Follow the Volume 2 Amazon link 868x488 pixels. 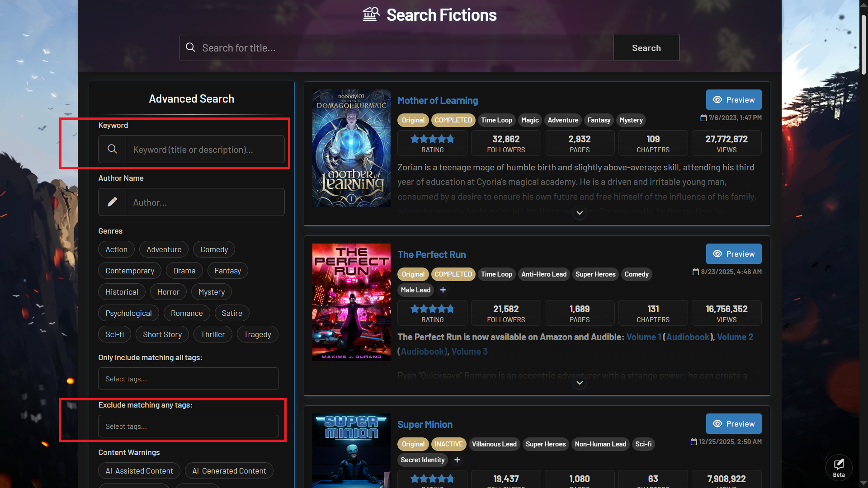[735, 337]
